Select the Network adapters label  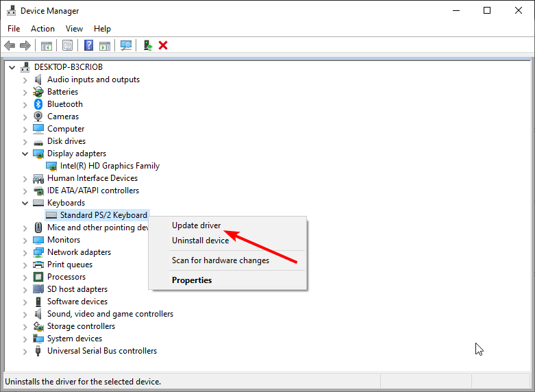click(79, 252)
